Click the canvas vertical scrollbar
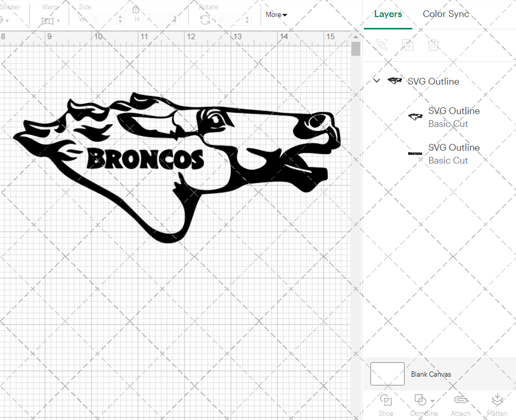Viewport: 516px width, 420px height. 355,48
